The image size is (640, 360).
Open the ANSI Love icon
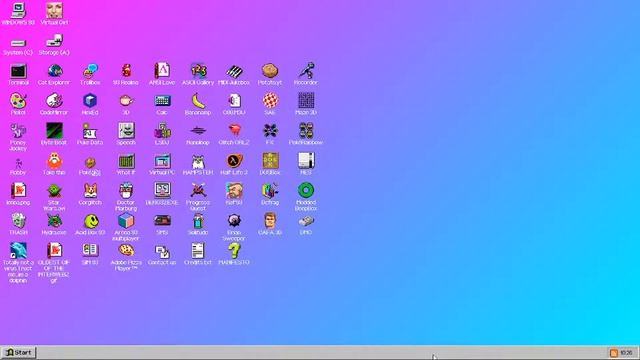pyautogui.click(x=162, y=71)
